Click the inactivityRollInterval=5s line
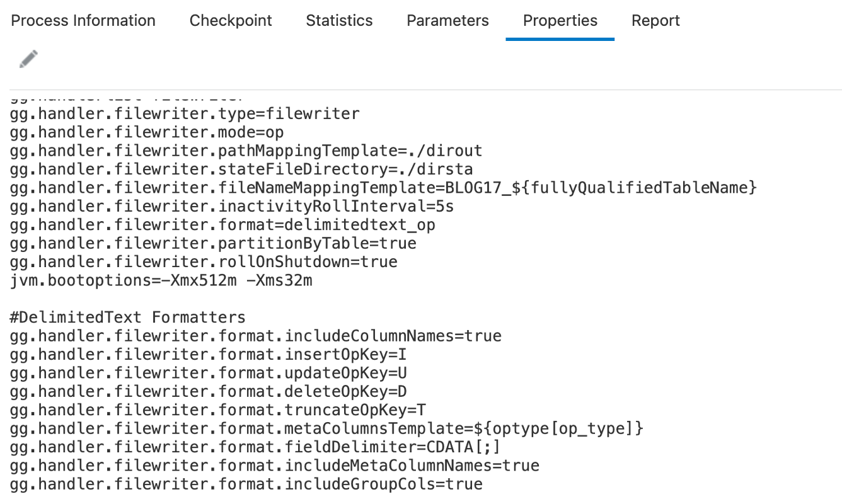Screen dimensions: 842x504 tap(232, 207)
